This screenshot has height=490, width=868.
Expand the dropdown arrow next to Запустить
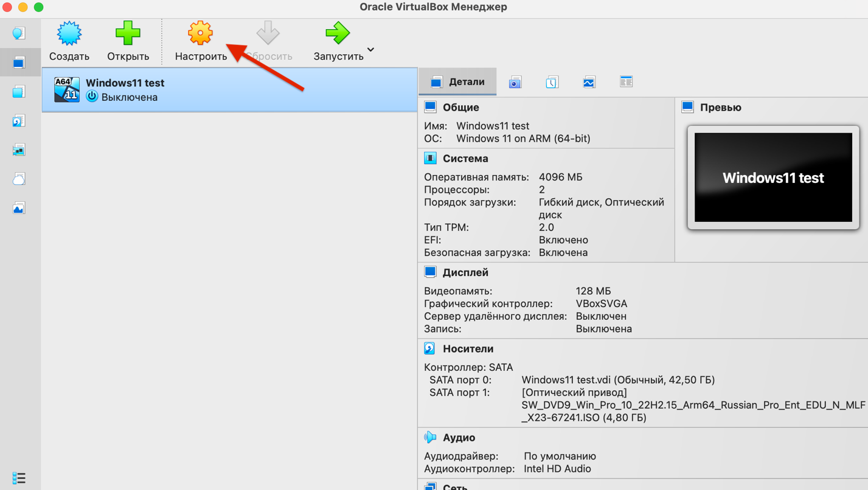coord(370,50)
